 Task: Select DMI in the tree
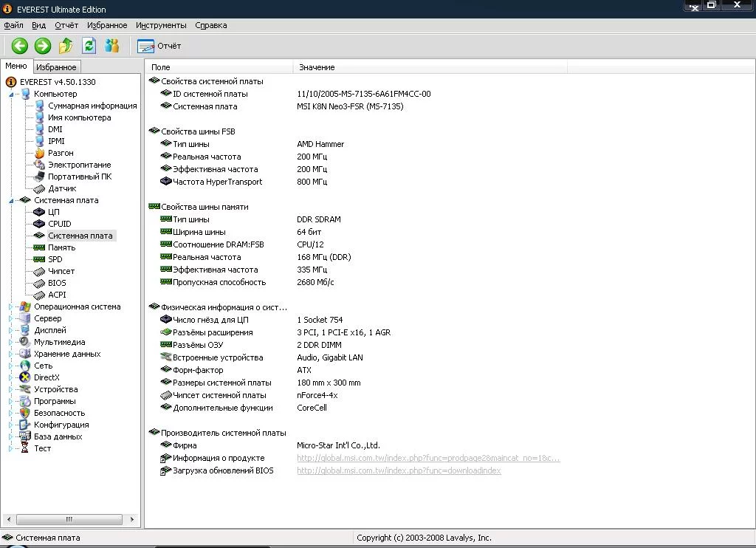point(55,129)
